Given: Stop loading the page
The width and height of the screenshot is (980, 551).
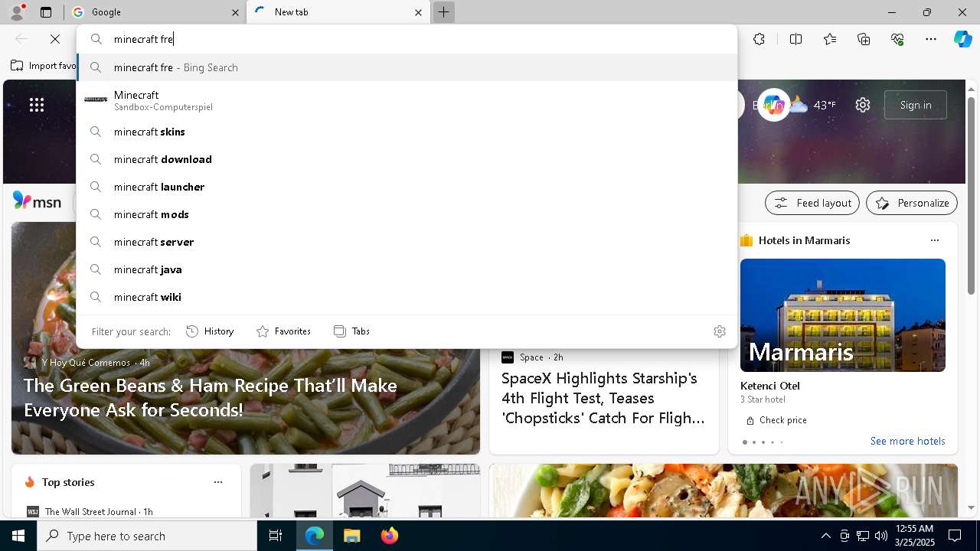Looking at the screenshot, I should click(55, 39).
